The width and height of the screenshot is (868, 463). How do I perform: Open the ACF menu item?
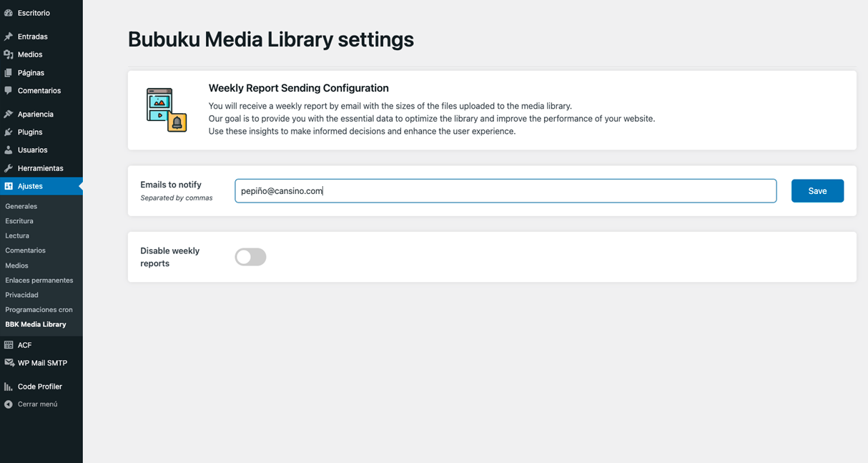tap(24, 345)
